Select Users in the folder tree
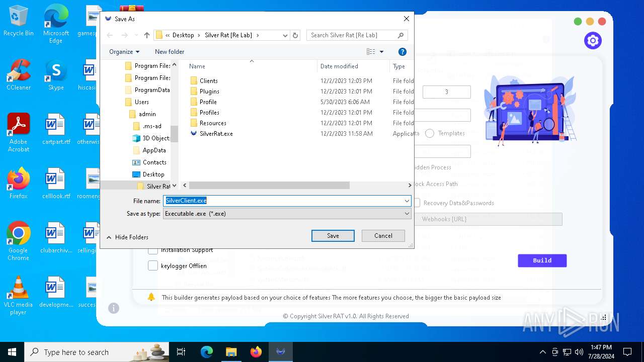 142,102
